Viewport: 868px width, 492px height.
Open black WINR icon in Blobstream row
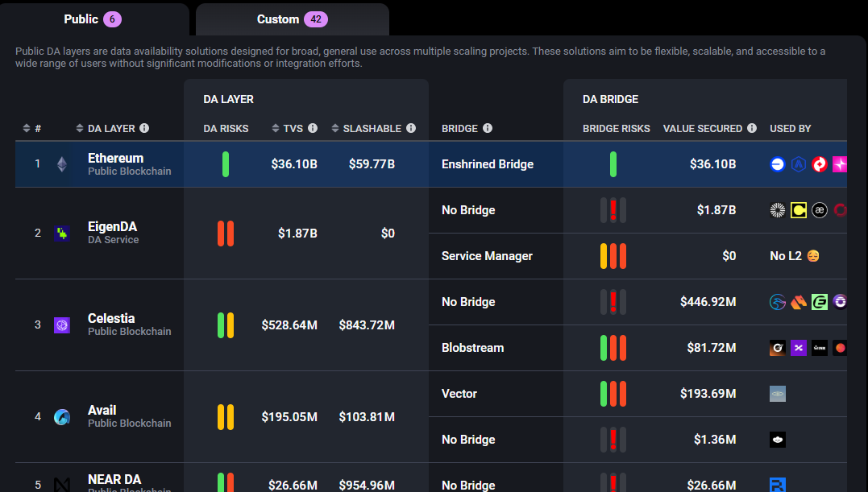[x=820, y=348]
